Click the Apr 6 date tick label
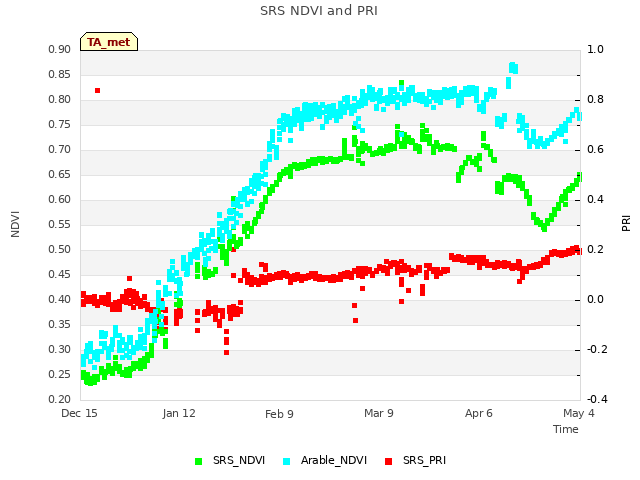 [x=479, y=413]
